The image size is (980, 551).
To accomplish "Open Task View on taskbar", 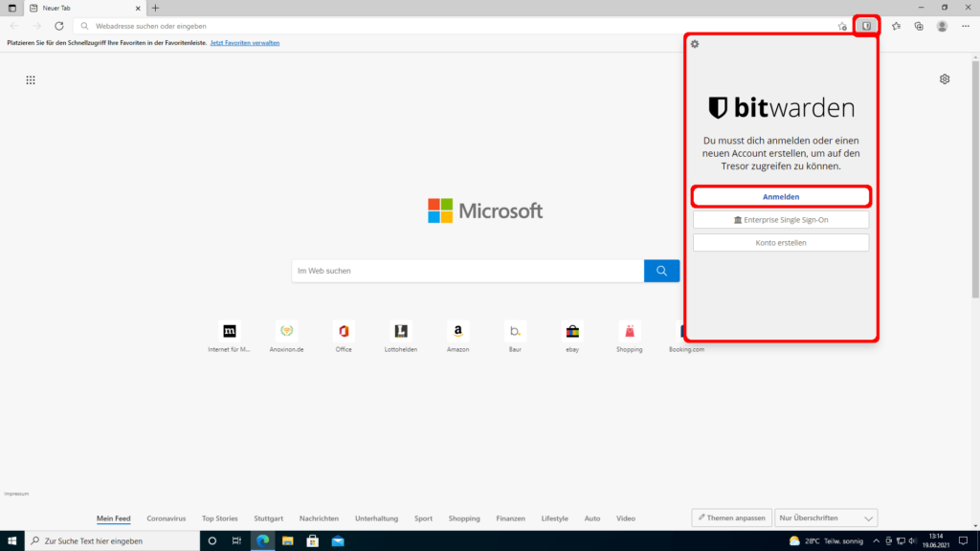I will 236,541.
